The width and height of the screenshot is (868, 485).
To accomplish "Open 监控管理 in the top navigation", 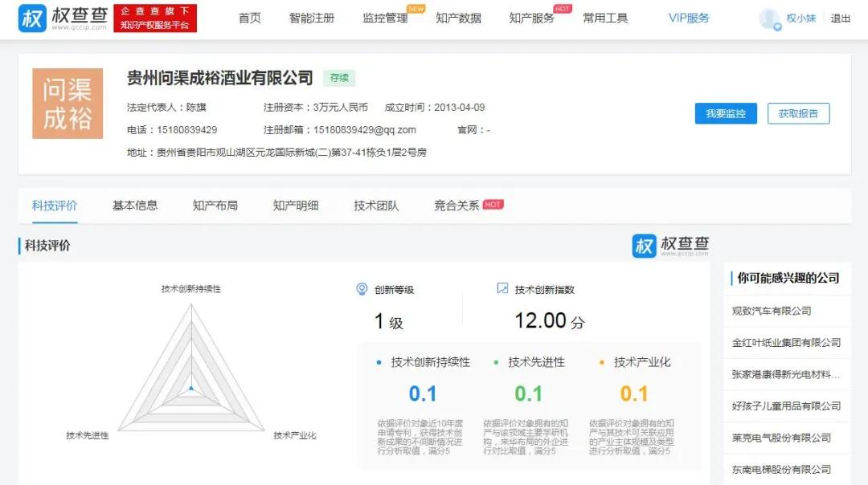I will click(x=385, y=18).
